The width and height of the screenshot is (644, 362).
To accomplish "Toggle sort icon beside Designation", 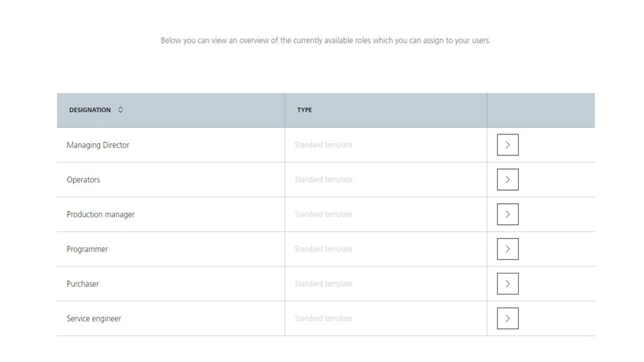I will pos(120,110).
